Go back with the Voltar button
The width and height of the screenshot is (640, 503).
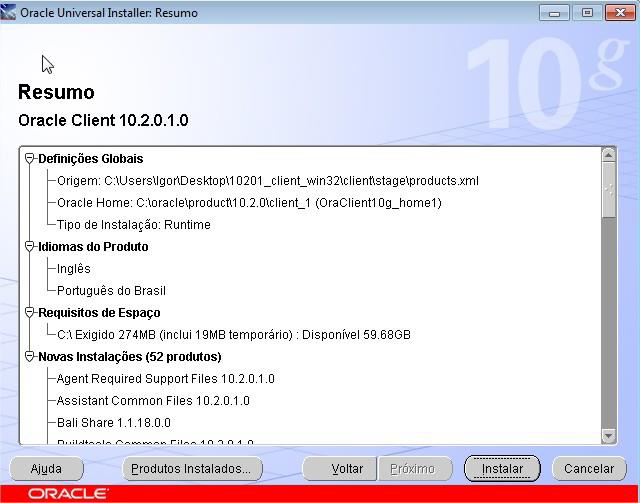pos(340,469)
